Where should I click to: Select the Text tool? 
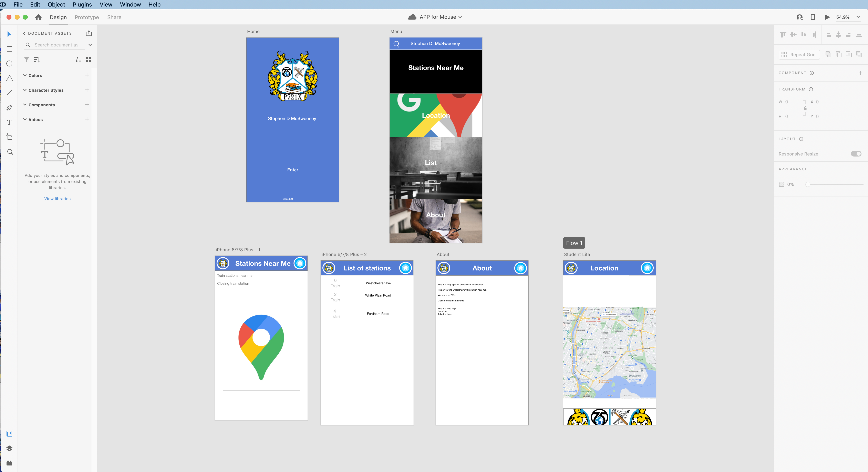(9, 122)
